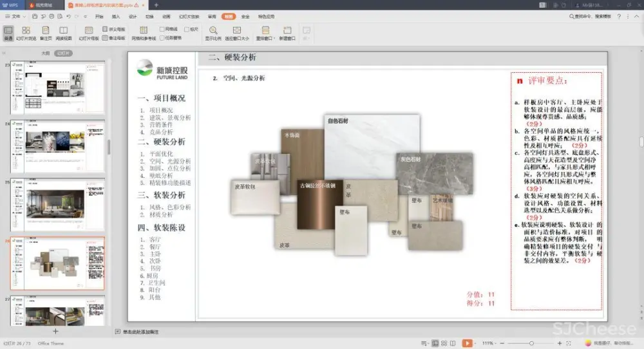Toggle the Ruler (标尺) checkbox
This screenshot has width=644, height=349.
pyautogui.click(x=186, y=29)
